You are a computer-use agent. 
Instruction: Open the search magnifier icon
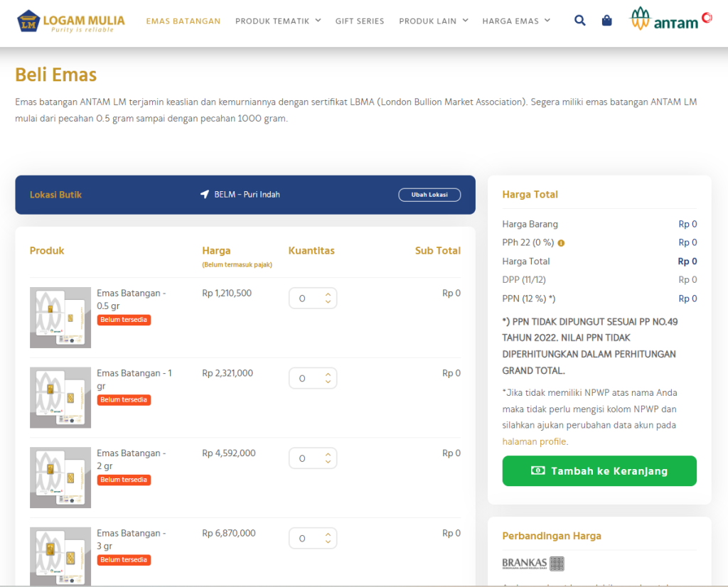click(580, 21)
